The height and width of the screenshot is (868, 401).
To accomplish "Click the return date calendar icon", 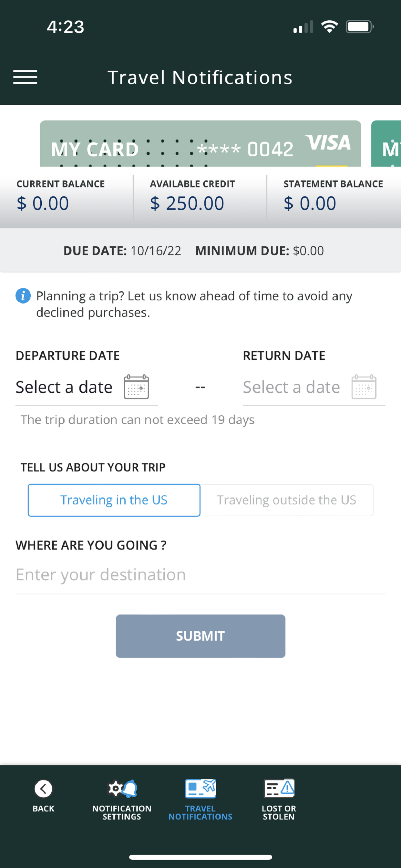I will click(364, 387).
